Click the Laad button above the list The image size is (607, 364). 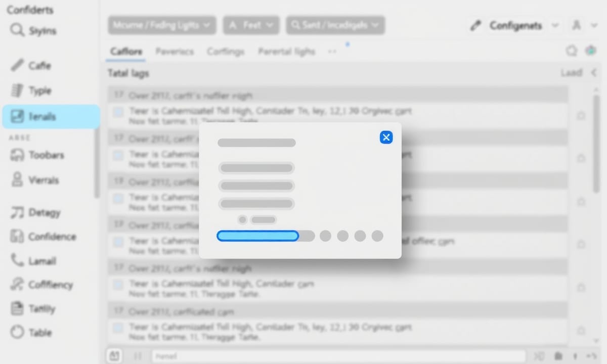point(571,73)
